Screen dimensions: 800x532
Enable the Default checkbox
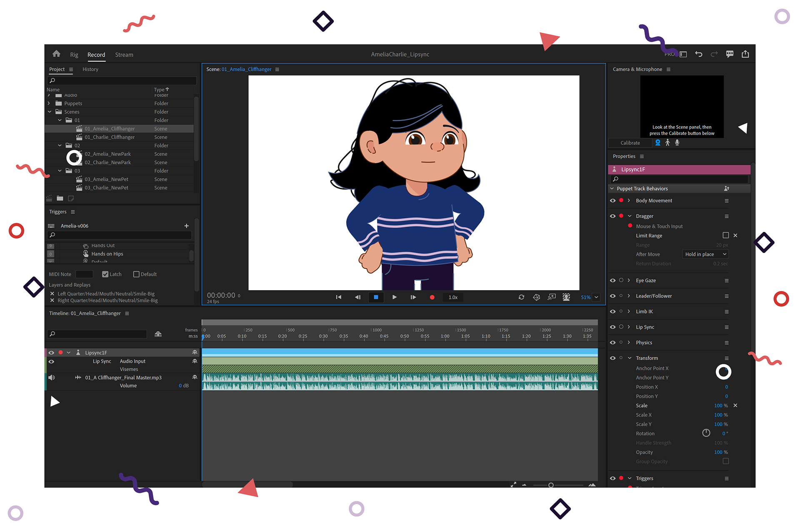coord(136,274)
